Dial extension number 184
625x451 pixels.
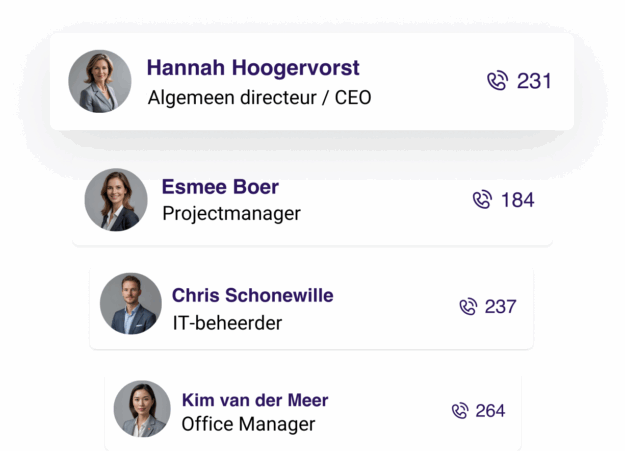click(517, 200)
